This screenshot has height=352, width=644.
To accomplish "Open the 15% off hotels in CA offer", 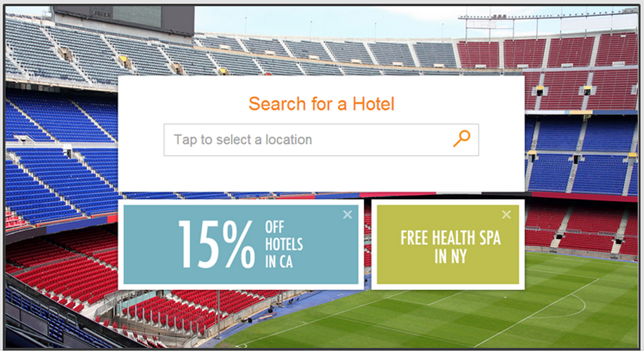I will 241,245.
